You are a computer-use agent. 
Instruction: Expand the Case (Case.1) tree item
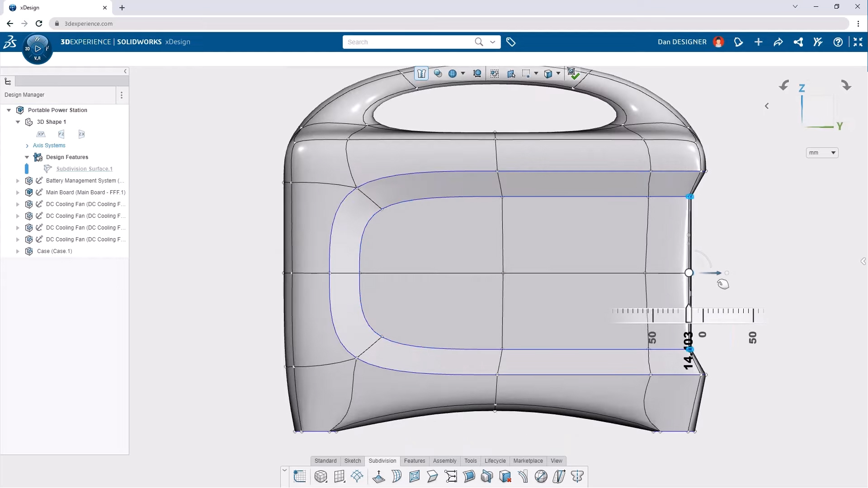click(18, 251)
